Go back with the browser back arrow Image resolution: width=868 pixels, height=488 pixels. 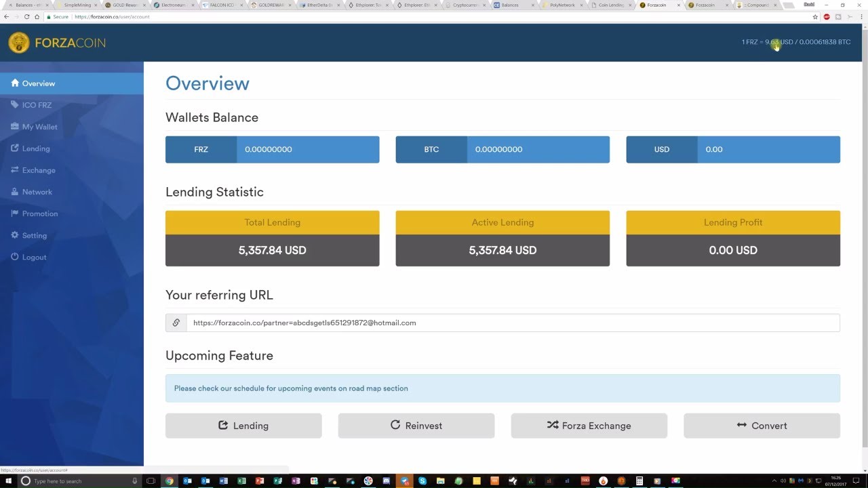pyautogui.click(x=7, y=16)
